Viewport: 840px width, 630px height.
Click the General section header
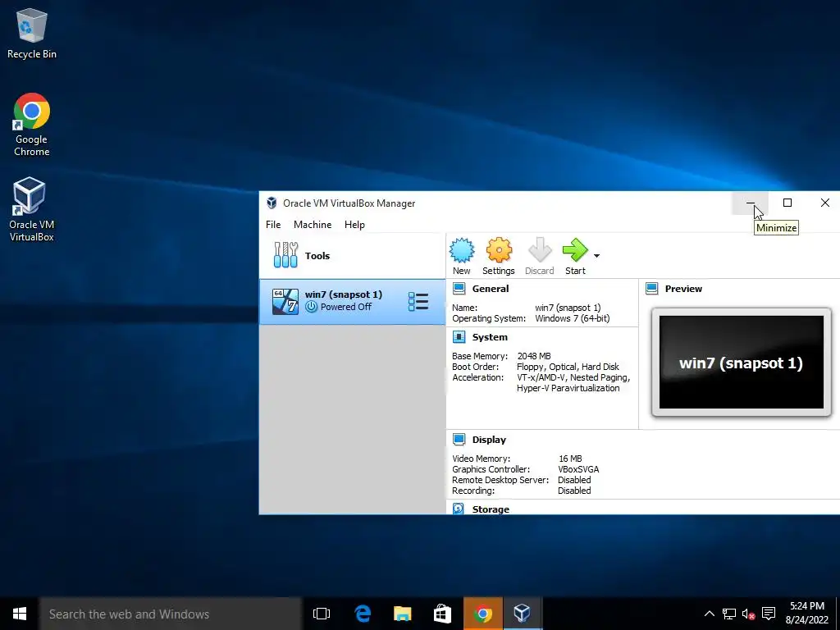[491, 289]
